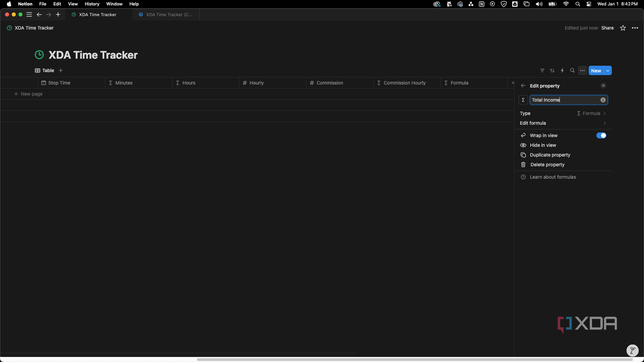
Task: Open the View menu
Action: coord(73,4)
